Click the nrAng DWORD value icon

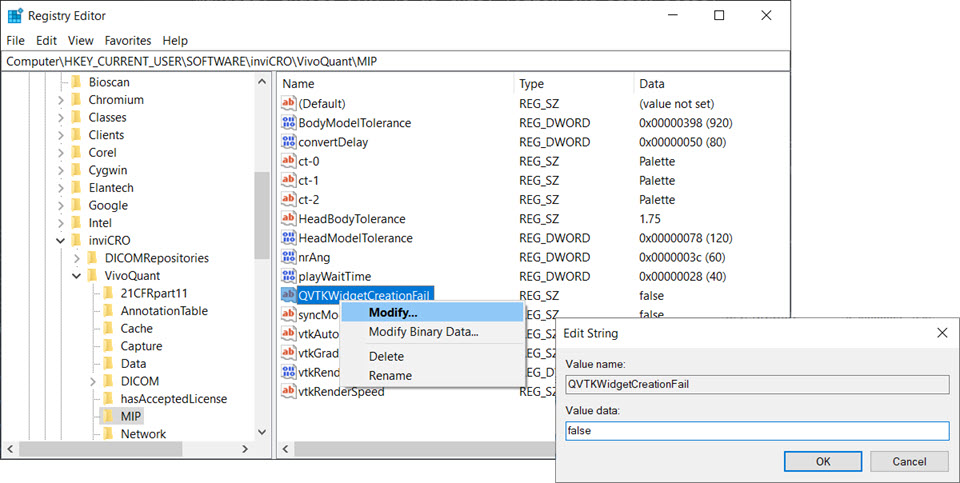pyautogui.click(x=289, y=257)
